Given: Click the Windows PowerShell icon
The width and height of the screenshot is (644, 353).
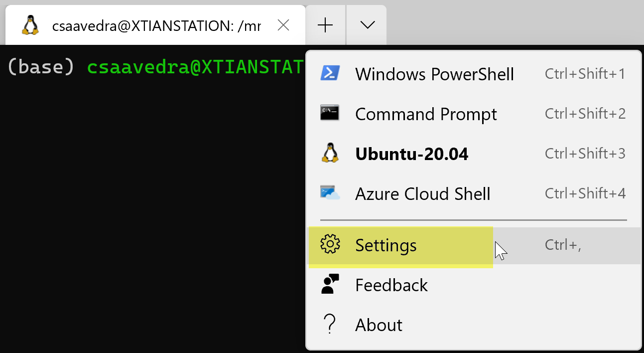Looking at the screenshot, I should [x=330, y=73].
